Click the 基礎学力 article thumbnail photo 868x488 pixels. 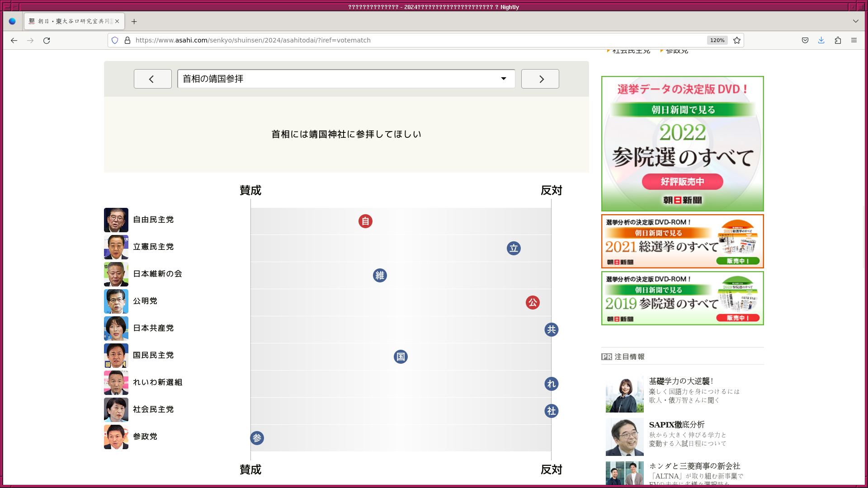tap(625, 394)
